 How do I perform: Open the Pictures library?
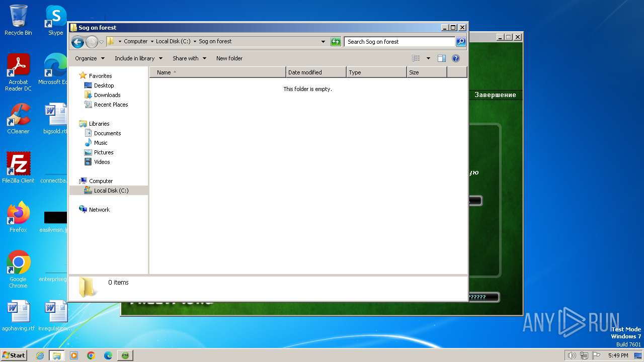tap(104, 152)
